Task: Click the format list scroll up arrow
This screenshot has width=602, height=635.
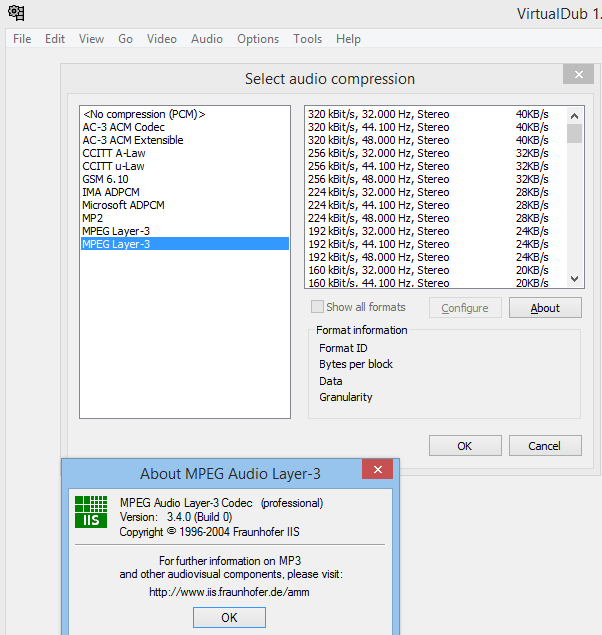Action: point(574,116)
